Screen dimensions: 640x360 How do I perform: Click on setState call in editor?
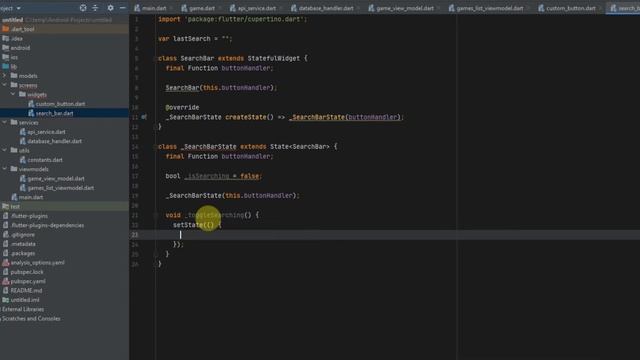188,225
